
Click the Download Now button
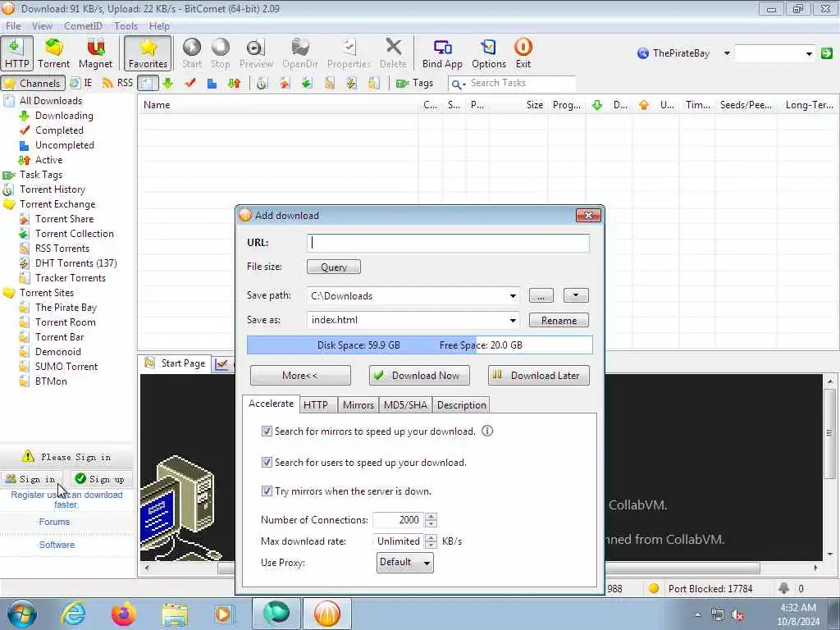coord(419,376)
